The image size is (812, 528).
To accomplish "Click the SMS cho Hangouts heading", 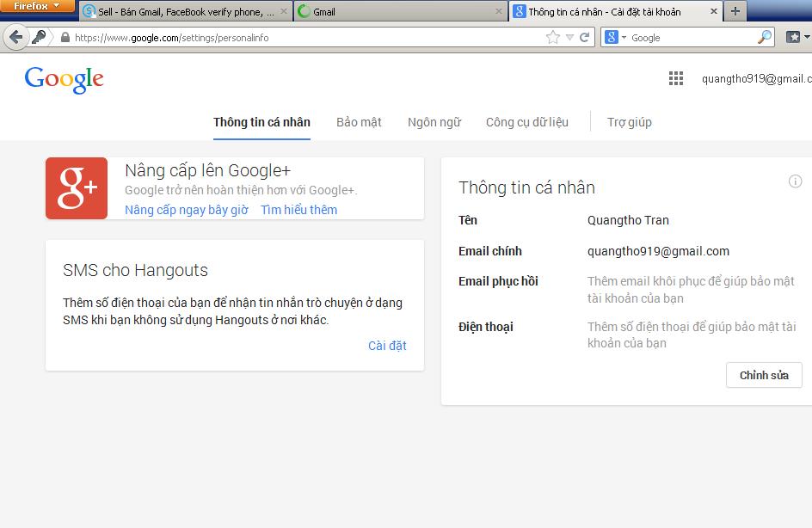I will pos(135,270).
